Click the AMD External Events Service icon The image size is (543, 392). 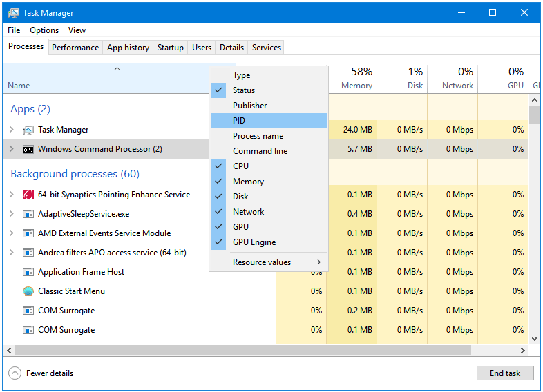28,233
